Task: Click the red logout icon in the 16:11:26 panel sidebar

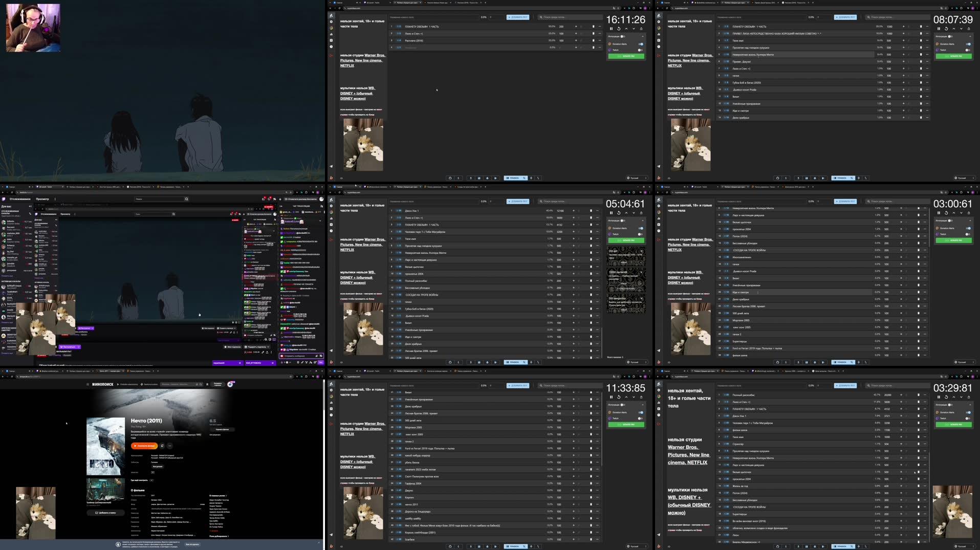Action: click(x=331, y=55)
